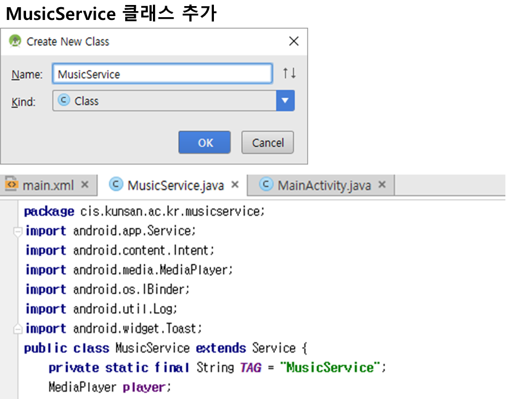Close the MainActivity.java editor tab
The width and height of the screenshot is (532, 399).
[382, 185]
